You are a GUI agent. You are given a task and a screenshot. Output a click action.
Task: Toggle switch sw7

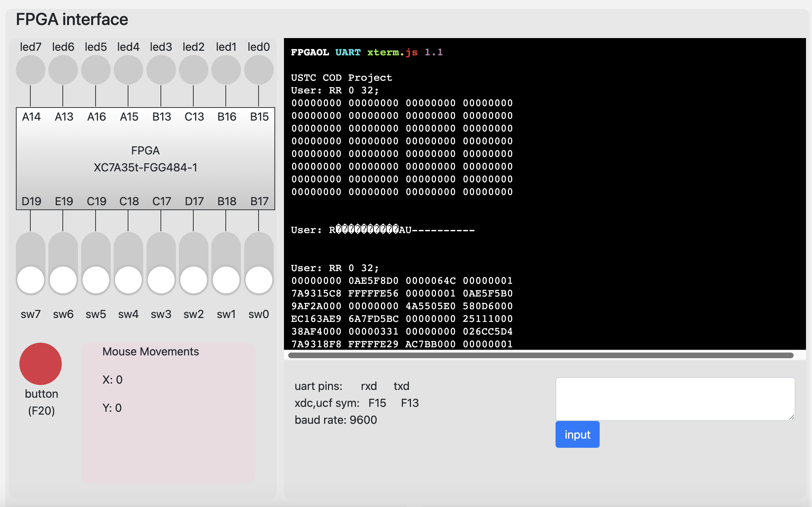pos(31,263)
